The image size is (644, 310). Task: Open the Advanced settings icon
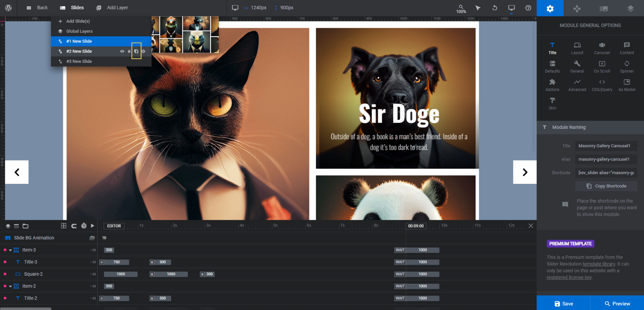click(577, 85)
